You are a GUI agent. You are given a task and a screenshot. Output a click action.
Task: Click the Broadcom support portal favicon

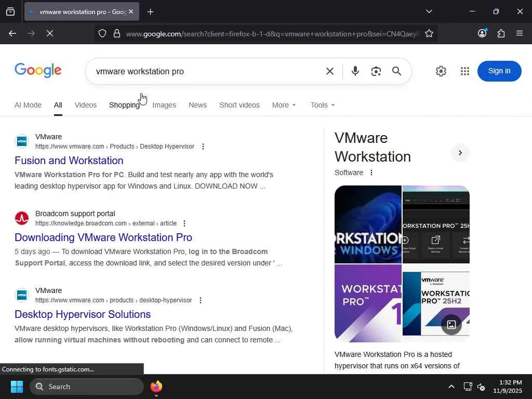pyautogui.click(x=22, y=218)
